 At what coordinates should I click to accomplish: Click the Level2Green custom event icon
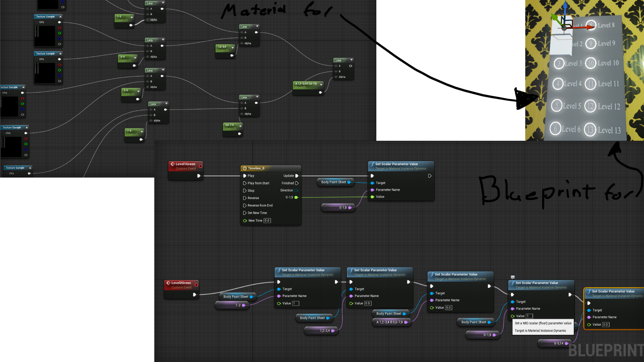click(x=168, y=283)
